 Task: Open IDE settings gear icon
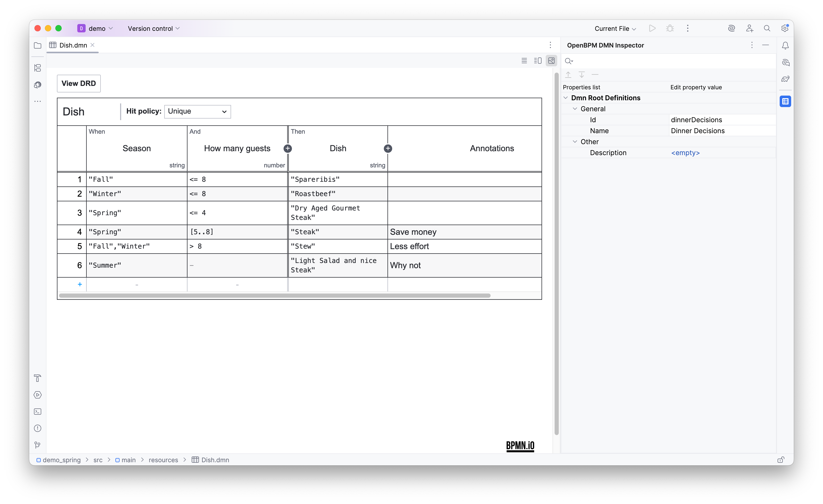[785, 28]
